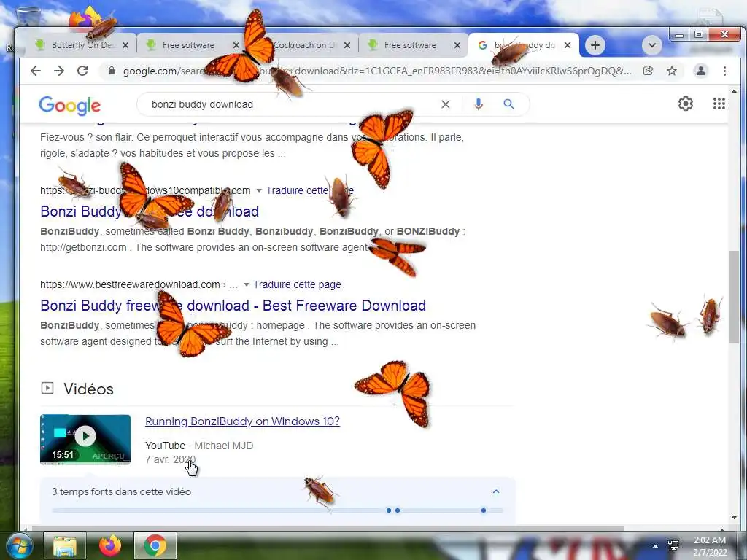
Task: Clear the search box with the X
Action: pos(446,104)
